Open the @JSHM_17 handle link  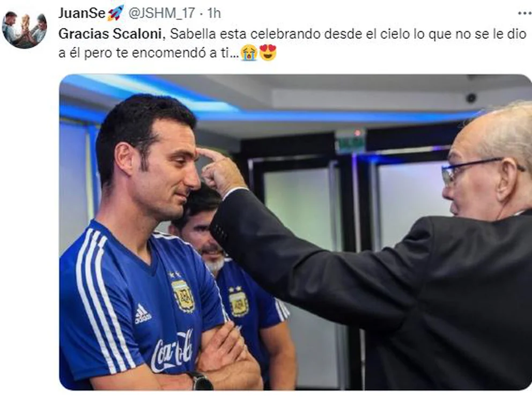click(x=161, y=13)
